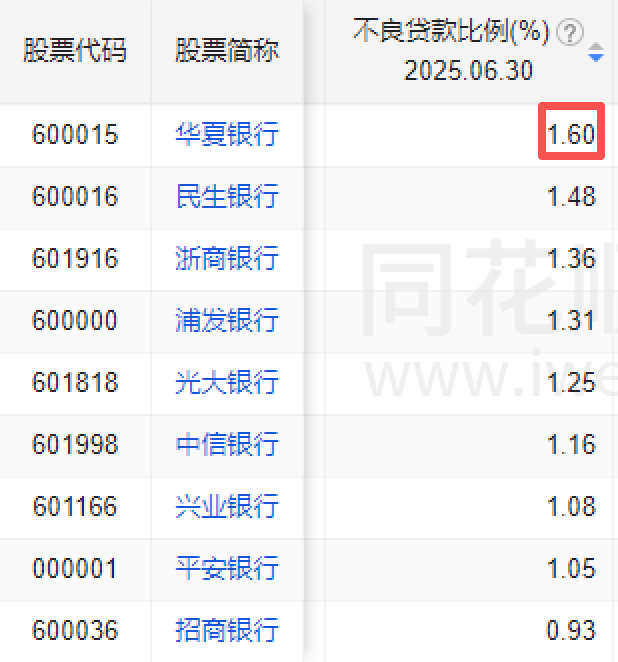
Task: Open the 浙商银行 stock link
Action: [x=227, y=258]
